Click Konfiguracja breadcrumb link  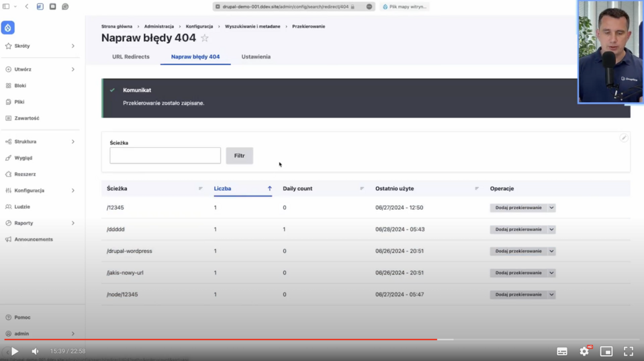199,26
